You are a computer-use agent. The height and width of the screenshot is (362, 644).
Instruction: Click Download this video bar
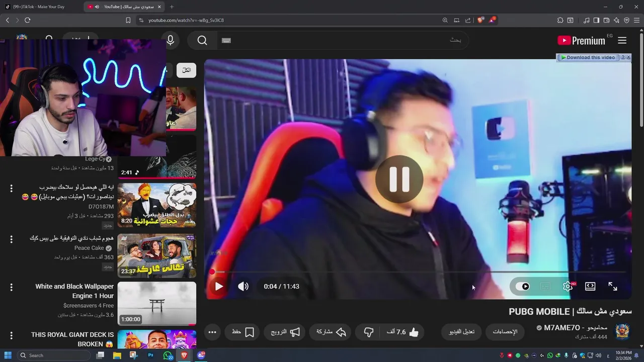(x=588, y=57)
